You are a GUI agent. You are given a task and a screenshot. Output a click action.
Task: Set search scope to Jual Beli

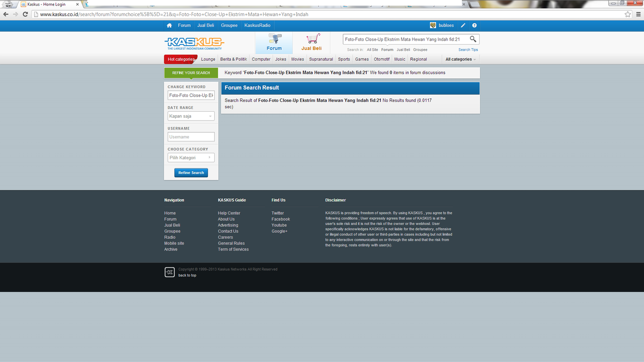403,50
